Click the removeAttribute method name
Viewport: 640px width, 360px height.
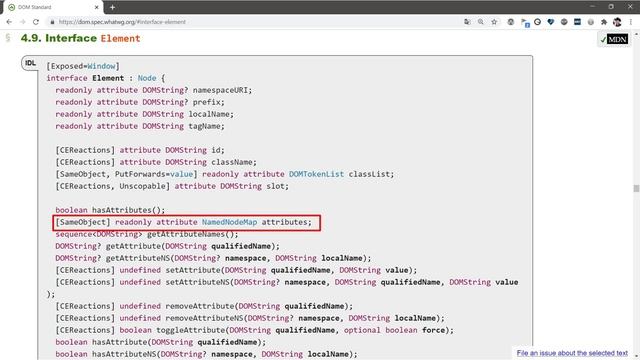point(200,306)
